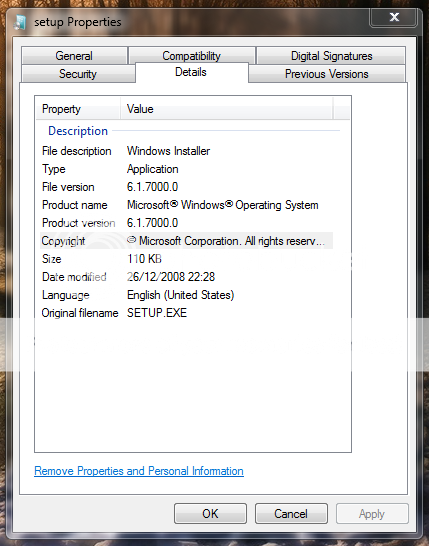Image resolution: width=429 pixels, height=546 pixels.
Task: Click the Apply button
Action: pyautogui.click(x=372, y=514)
